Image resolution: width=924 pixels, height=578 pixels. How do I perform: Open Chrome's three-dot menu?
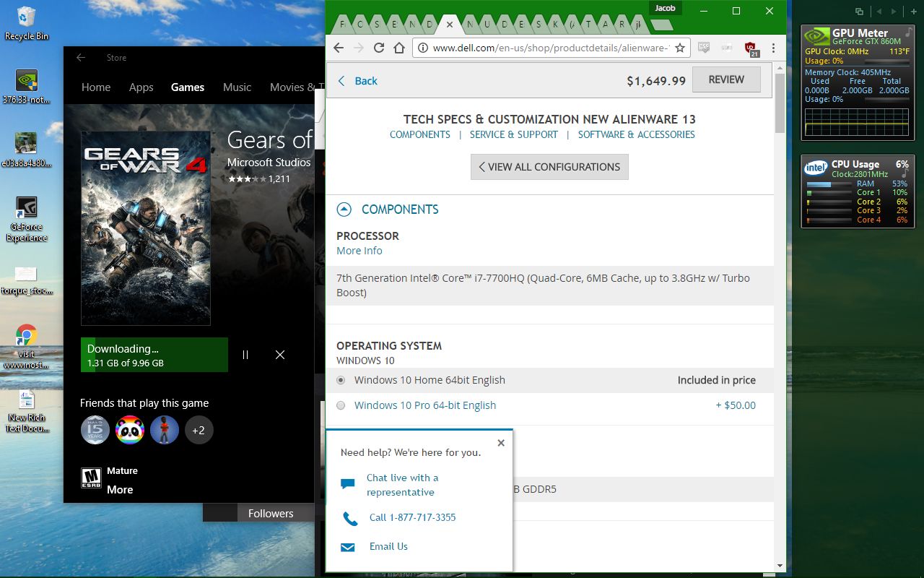pos(773,48)
